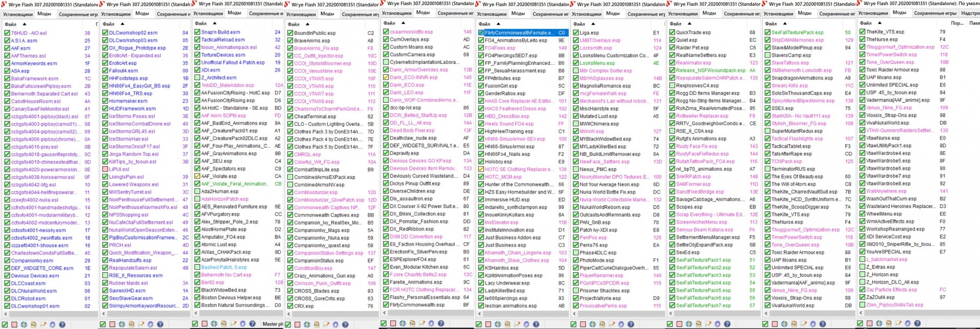Screen dimensions: 980x329
Task: Open Doc Browser icon below SkimpyArmorKeywordResourc list
Action: [x=131, y=324]
